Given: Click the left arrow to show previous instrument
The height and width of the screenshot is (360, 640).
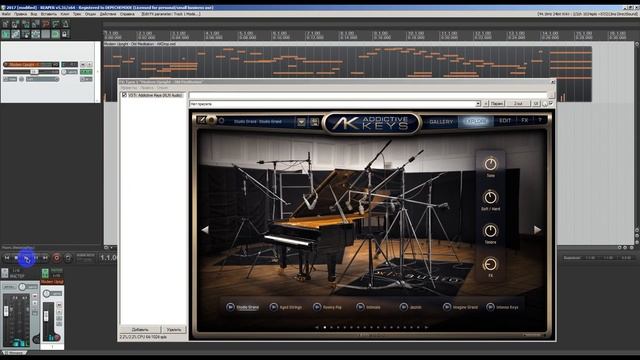Looking at the screenshot, I should (205, 230).
